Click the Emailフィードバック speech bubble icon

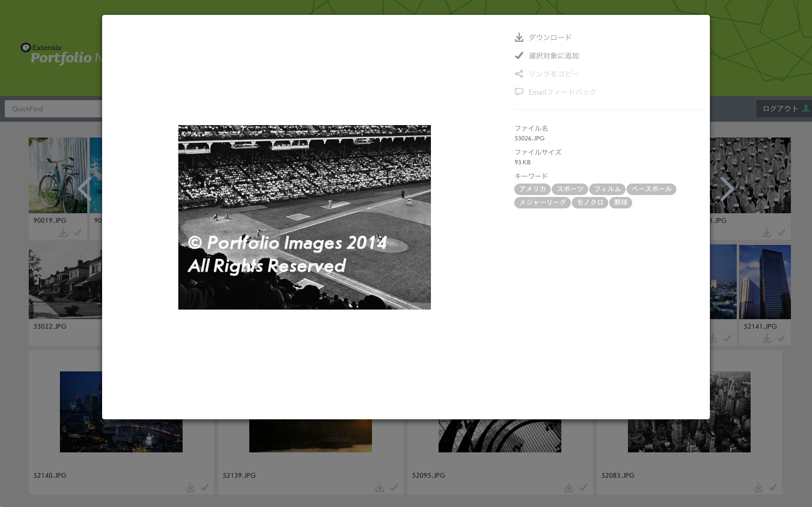pos(519,92)
